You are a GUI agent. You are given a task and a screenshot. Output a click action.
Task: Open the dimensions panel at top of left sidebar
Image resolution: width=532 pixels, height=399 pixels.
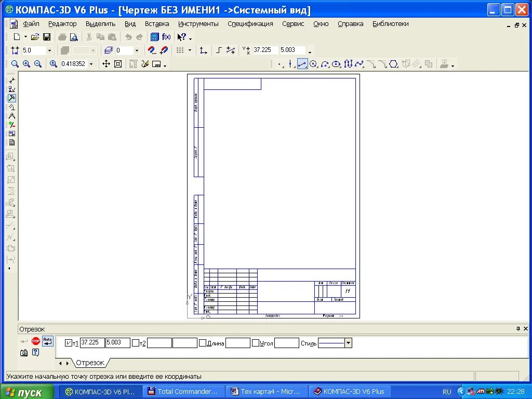click(x=11, y=81)
